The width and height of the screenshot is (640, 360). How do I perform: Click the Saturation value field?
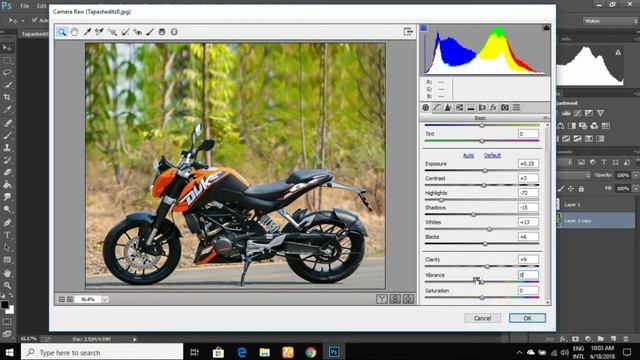point(528,291)
